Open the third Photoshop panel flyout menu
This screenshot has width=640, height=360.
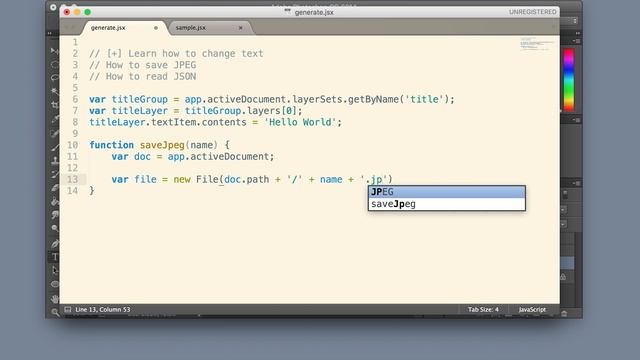pyautogui.click(x=576, y=183)
